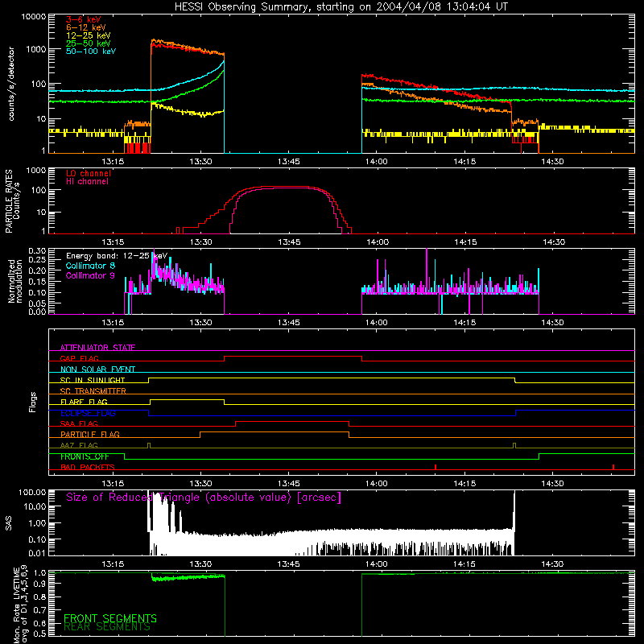Click the PARTICLE_FLAG label
Viewport: 644px width, 644px height.
[90, 434]
